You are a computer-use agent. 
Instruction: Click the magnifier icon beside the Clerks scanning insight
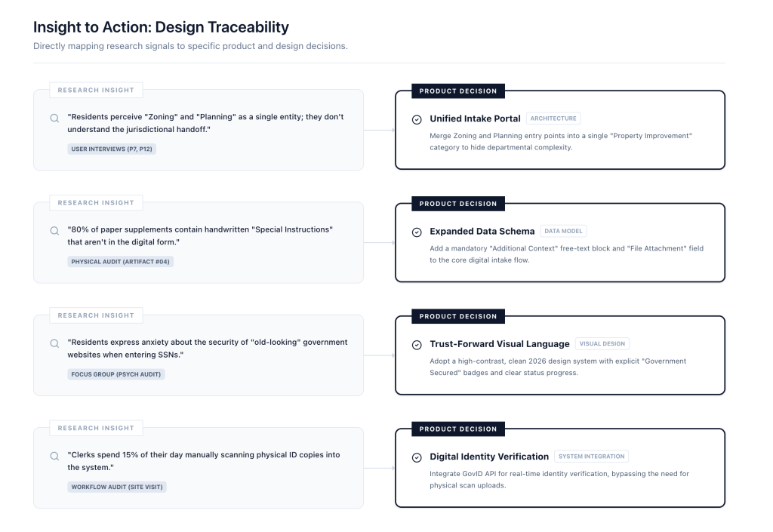tap(54, 456)
